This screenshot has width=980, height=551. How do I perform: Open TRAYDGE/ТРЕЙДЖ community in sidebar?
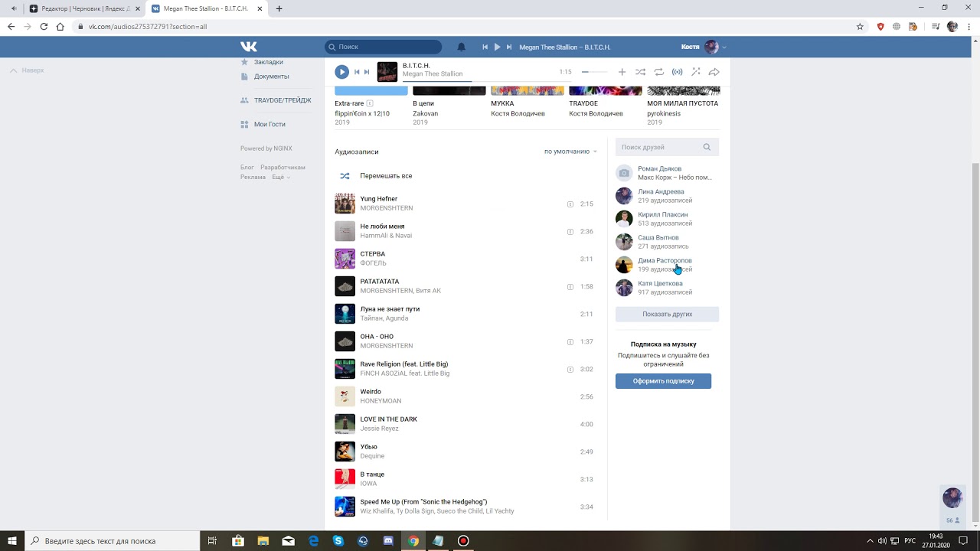(x=282, y=100)
